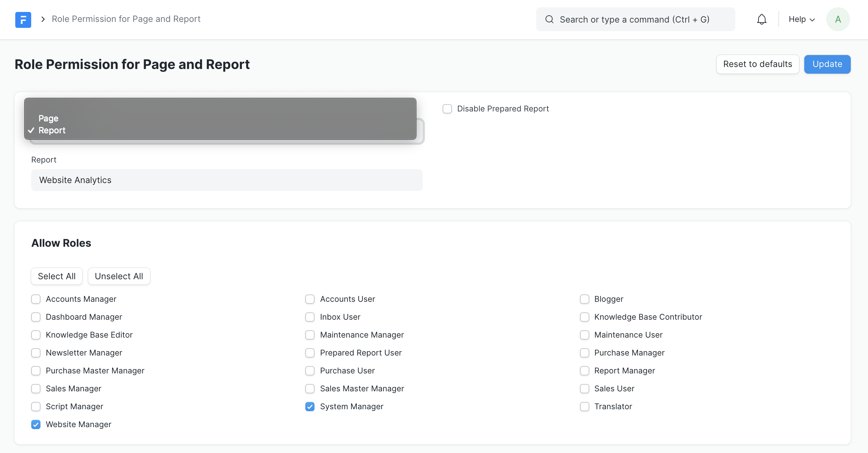Enable the Translator role
This screenshot has width=868, height=453.
pyautogui.click(x=584, y=407)
